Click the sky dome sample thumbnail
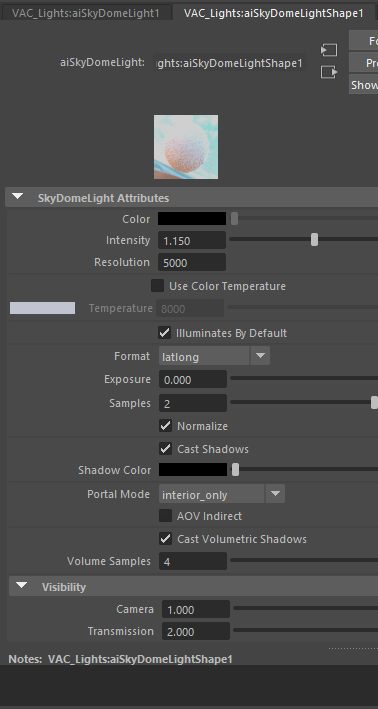The height and width of the screenshot is (709, 378). (x=186, y=147)
